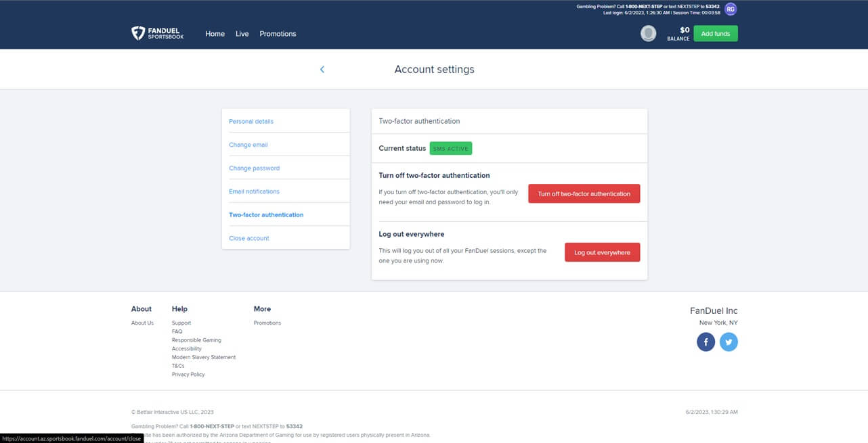Open the Responsible Gaming footer link
The width and height of the screenshot is (868, 443).
pyautogui.click(x=196, y=340)
